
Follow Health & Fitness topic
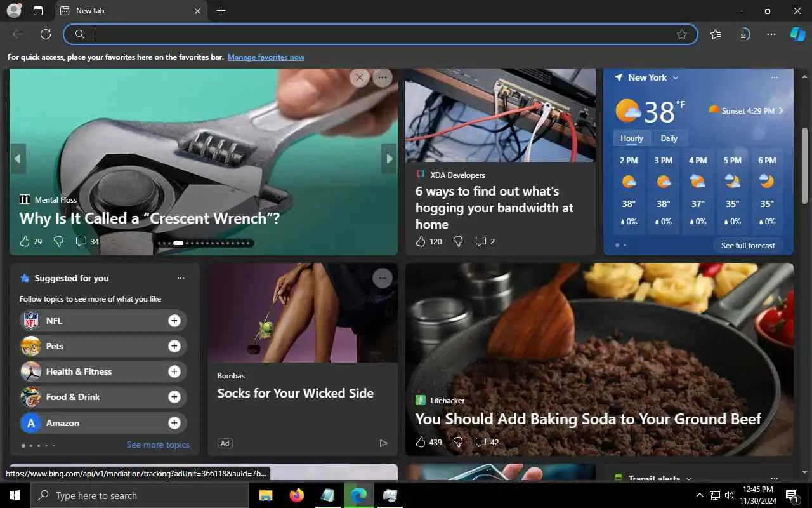click(x=174, y=371)
